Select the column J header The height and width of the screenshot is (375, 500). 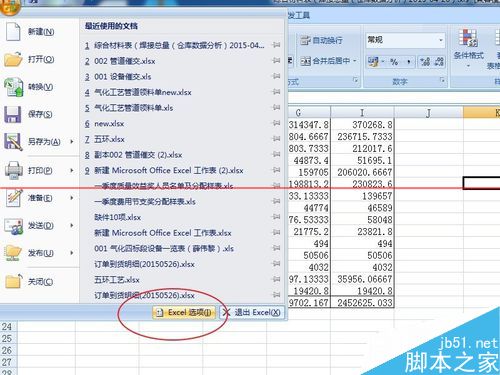[x=429, y=113]
